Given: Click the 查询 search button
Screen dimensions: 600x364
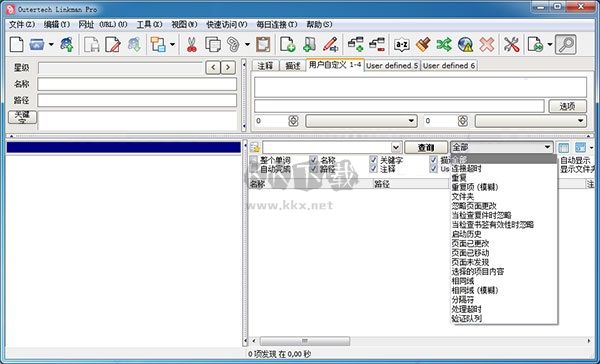Looking at the screenshot, I should pos(426,147).
